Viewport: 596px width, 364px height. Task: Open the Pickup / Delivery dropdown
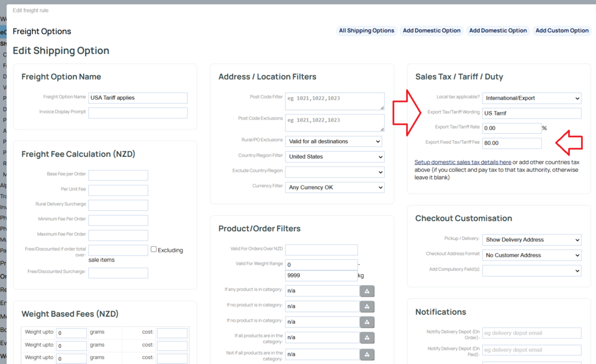[x=531, y=240]
